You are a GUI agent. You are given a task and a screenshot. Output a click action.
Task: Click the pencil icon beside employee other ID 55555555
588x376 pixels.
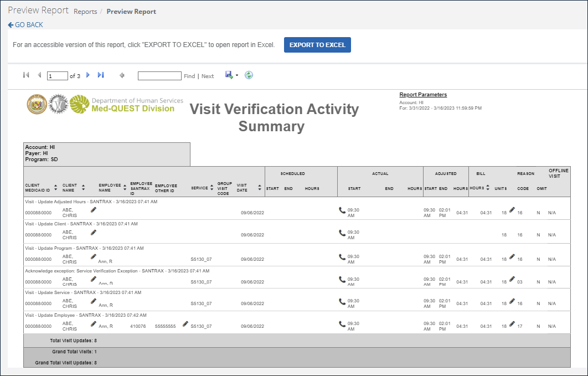point(185,323)
